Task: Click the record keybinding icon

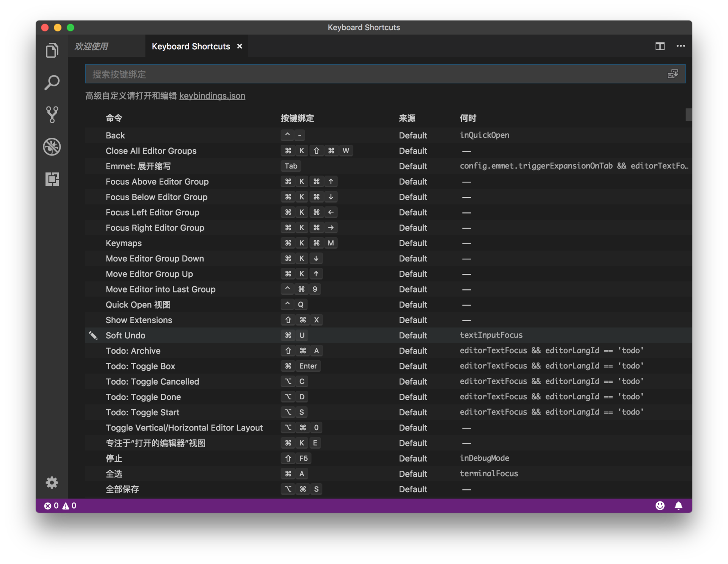Action: [673, 73]
